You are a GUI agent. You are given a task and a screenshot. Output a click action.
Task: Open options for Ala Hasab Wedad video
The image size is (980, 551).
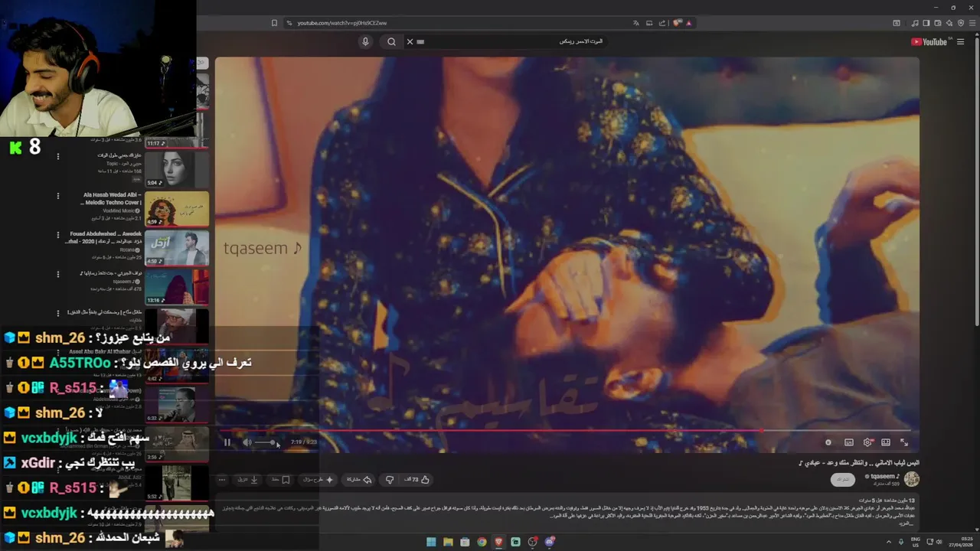tap(57, 196)
